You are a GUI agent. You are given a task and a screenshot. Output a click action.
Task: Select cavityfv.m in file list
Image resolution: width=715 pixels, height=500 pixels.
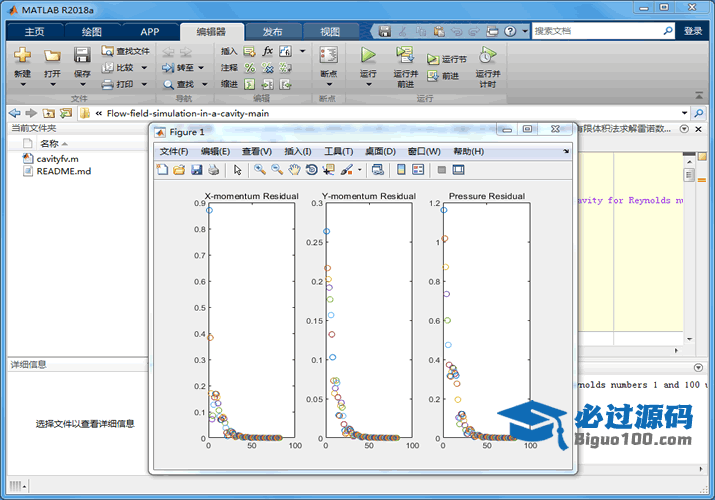pyautogui.click(x=57, y=159)
